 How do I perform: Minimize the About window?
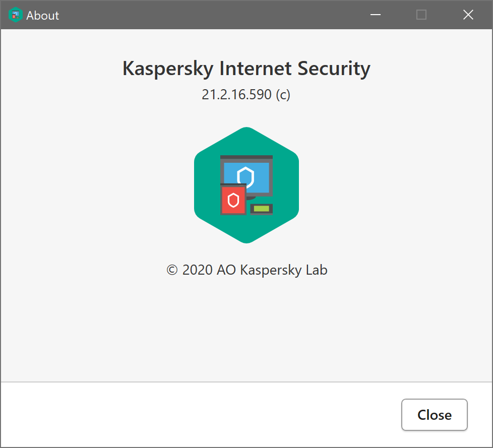[x=375, y=15]
